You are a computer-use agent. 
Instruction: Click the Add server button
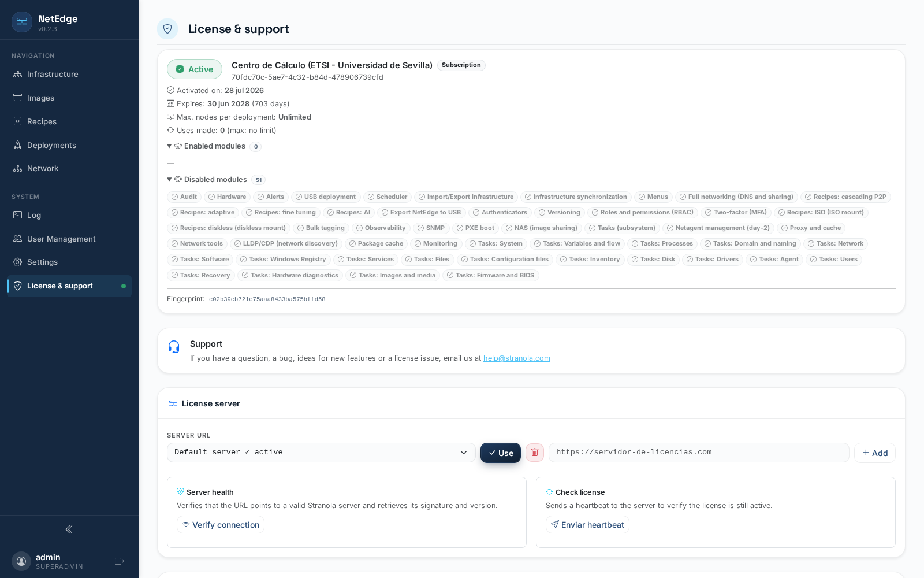[x=875, y=453]
